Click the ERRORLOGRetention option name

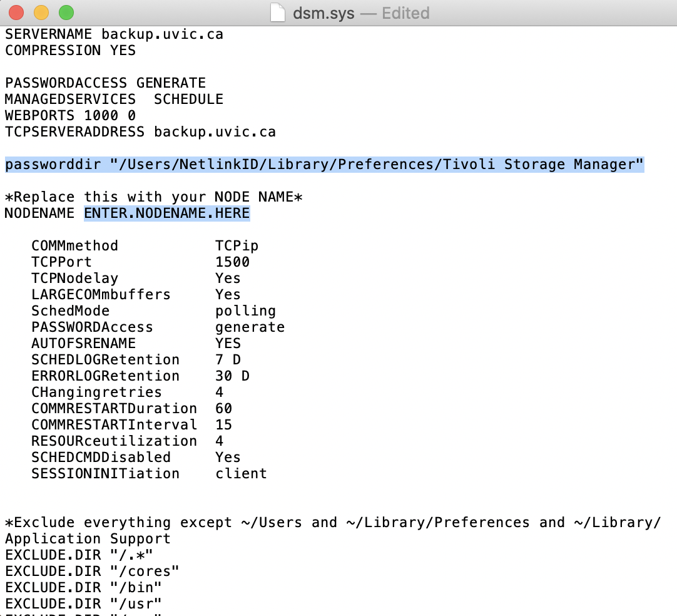pos(105,376)
